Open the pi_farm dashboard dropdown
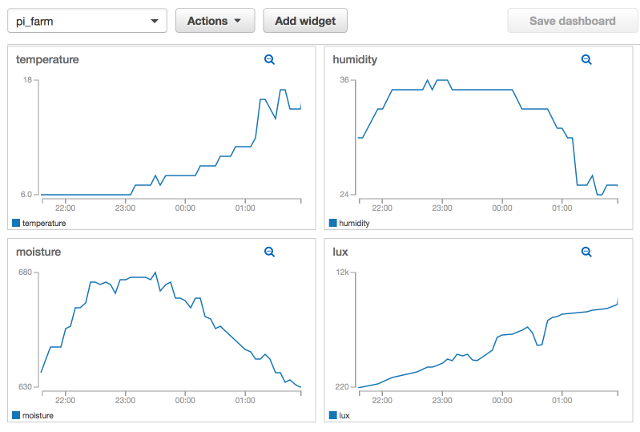The width and height of the screenshot is (640, 432). point(87,20)
